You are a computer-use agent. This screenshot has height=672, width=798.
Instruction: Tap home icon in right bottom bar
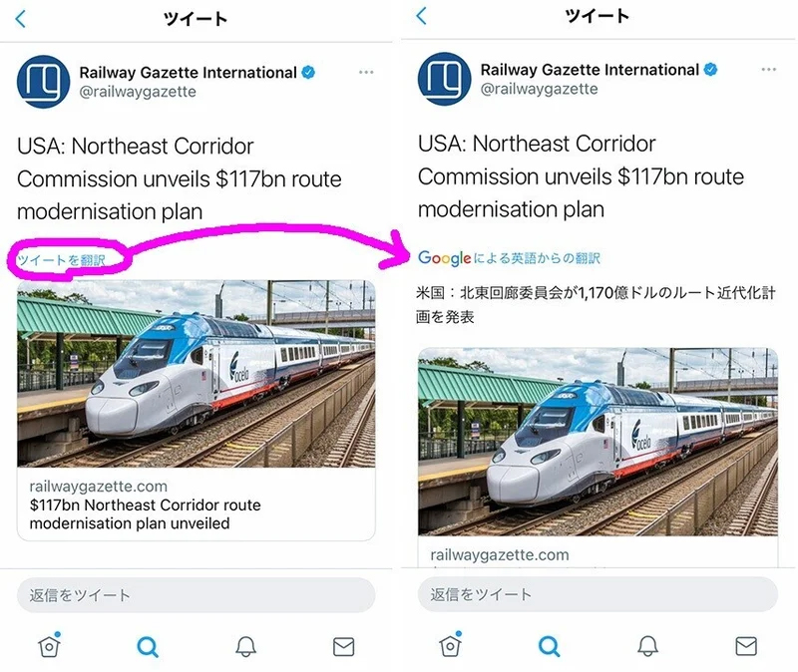(x=451, y=646)
